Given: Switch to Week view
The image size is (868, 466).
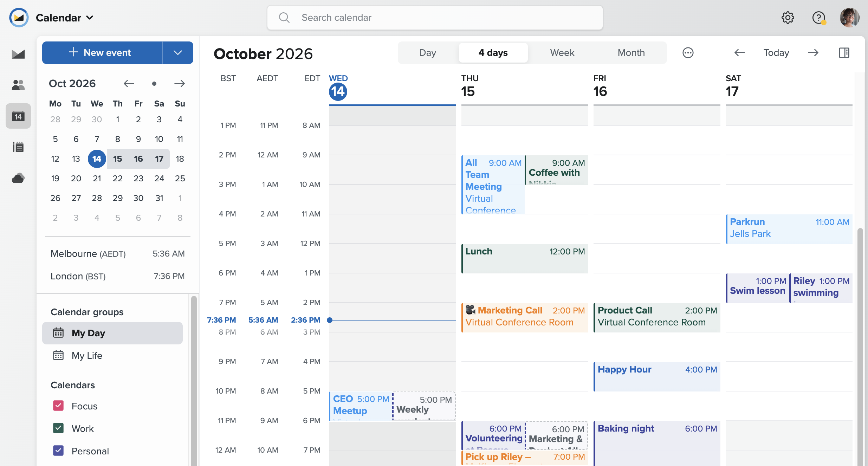Looking at the screenshot, I should pyautogui.click(x=562, y=53).
